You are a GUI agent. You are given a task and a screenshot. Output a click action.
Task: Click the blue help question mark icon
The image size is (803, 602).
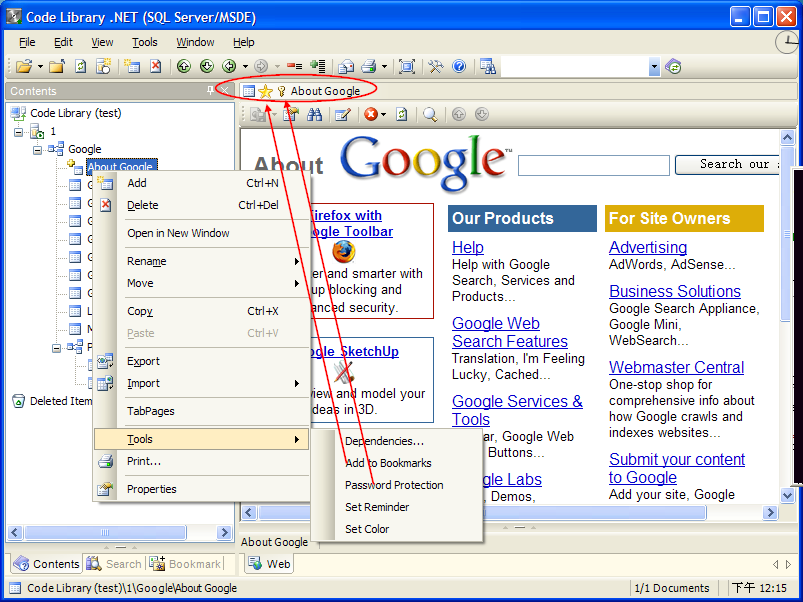tap(459, 67)
